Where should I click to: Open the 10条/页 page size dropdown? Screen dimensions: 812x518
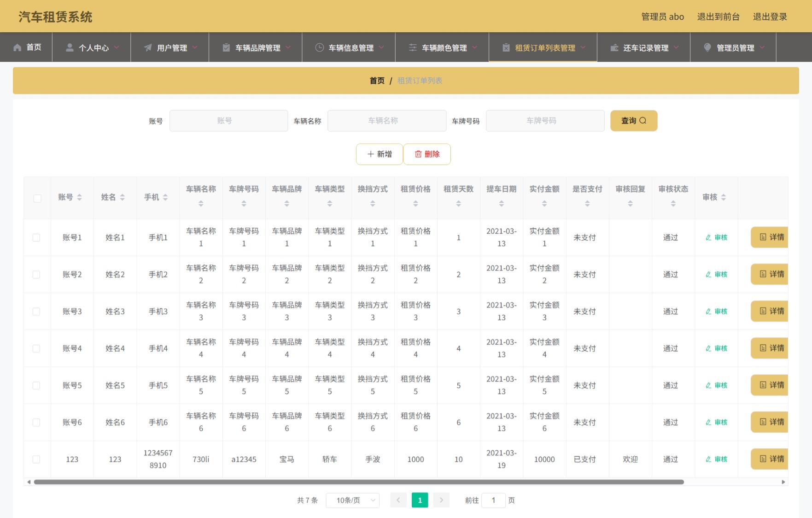tap(352, 500)
